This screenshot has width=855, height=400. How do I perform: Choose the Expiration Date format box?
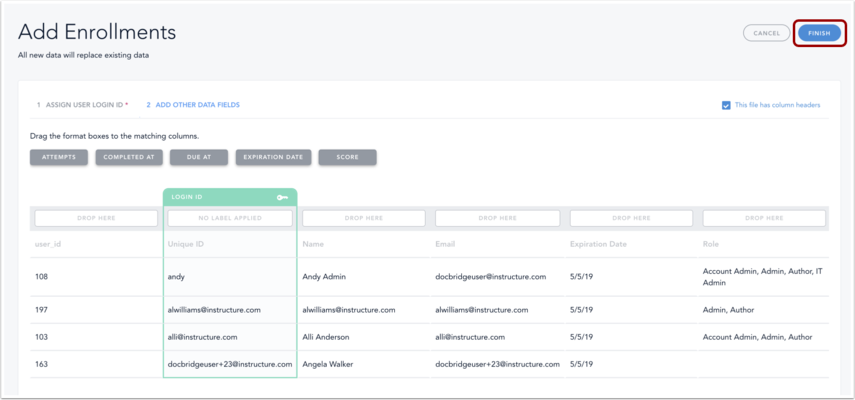pos(273,157)
